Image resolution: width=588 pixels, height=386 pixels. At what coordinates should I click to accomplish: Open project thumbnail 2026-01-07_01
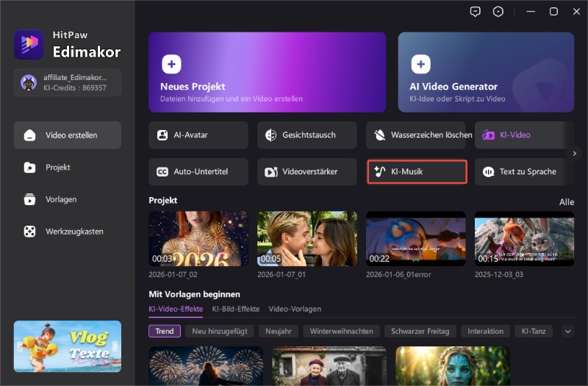coord(306,239)
